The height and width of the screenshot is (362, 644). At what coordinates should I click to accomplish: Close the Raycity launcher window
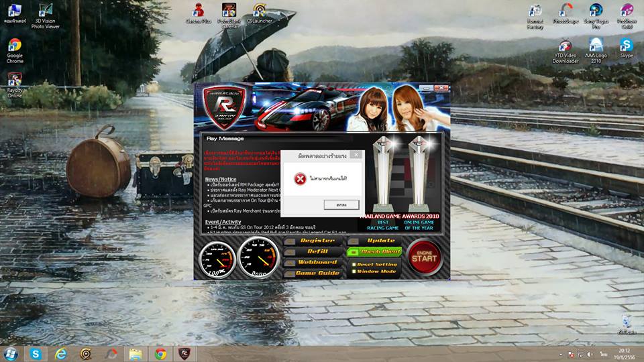[x=441, y=88]
